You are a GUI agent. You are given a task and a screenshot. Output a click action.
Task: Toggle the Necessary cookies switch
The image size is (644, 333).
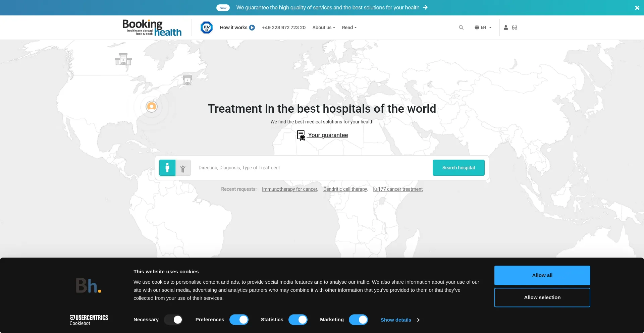(173, 320)
